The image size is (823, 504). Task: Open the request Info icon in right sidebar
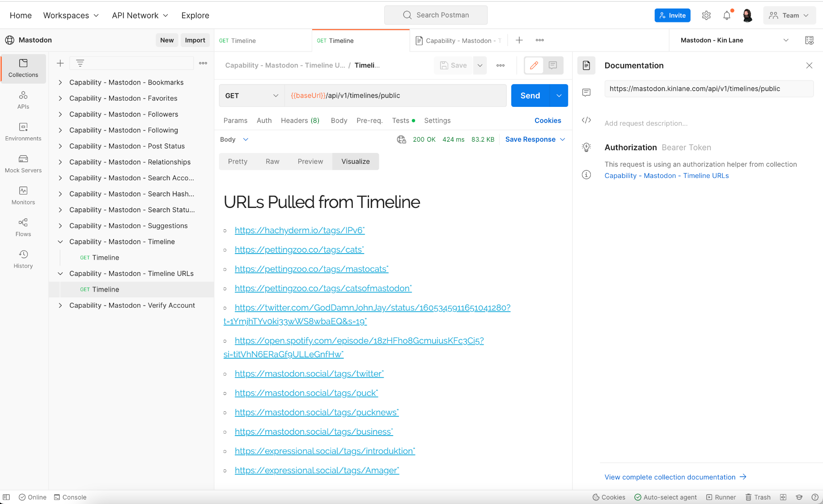(586, 174)
